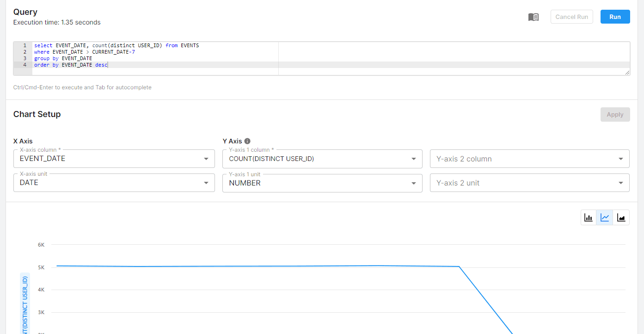Select the highlighted line chart icon
644x334 pixels.
point(604,217)
